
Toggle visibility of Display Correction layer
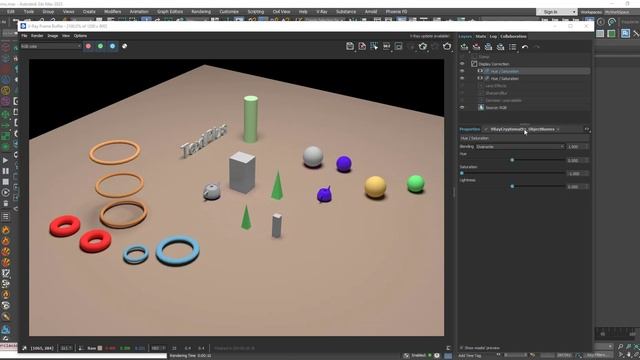pos(462,64)
